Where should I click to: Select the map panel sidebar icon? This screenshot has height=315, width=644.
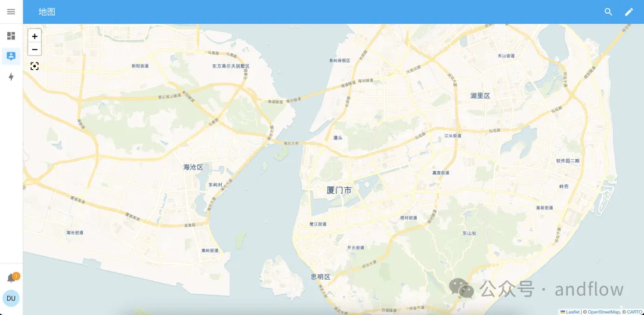11,56
